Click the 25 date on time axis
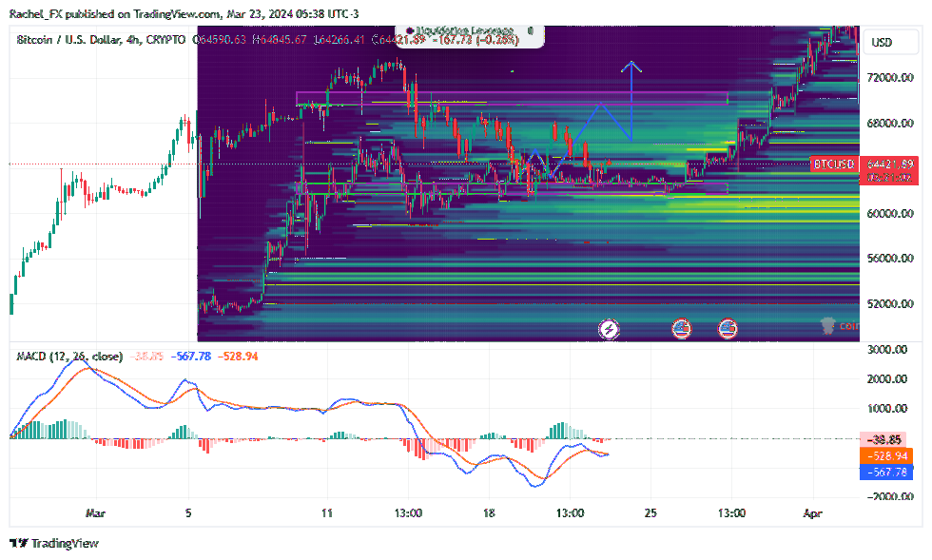The width and height of the screenshot is (932, 560). point(650,513)
